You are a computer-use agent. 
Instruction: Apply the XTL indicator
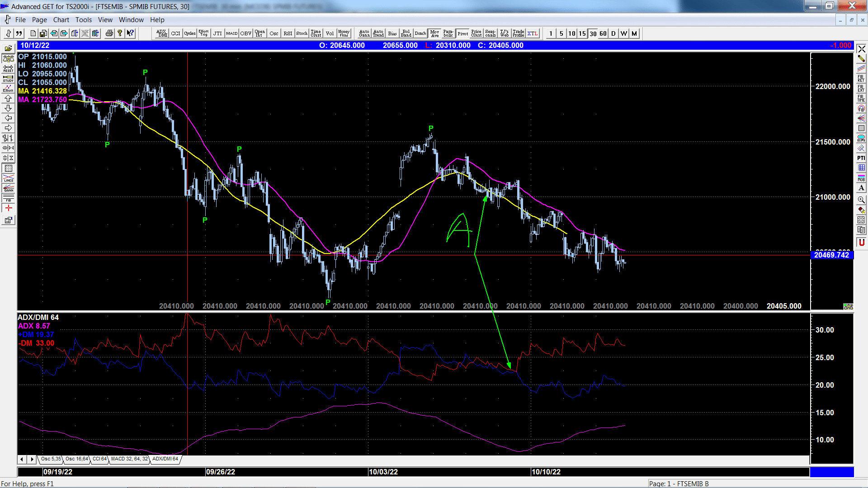(x=533, y=33)
